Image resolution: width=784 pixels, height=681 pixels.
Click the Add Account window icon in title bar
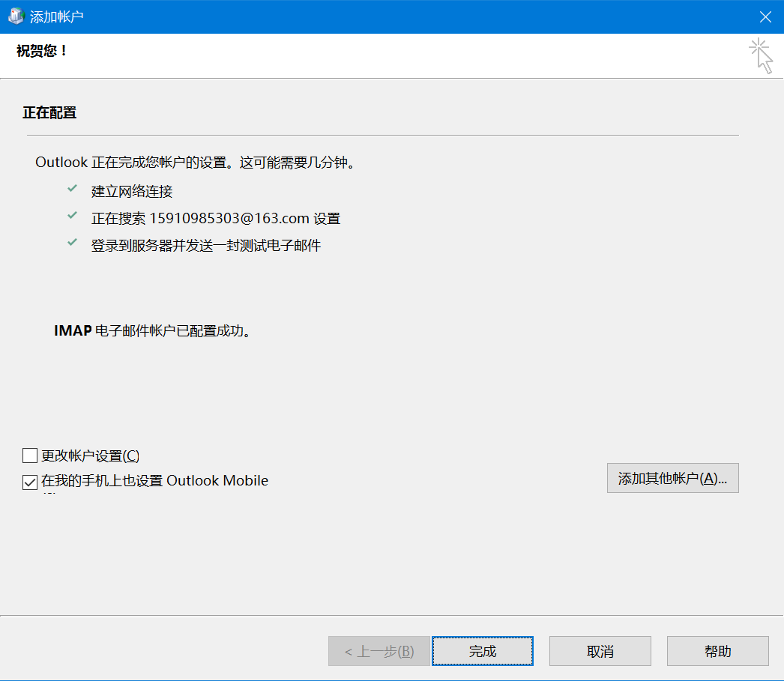(x=16, y=16)
